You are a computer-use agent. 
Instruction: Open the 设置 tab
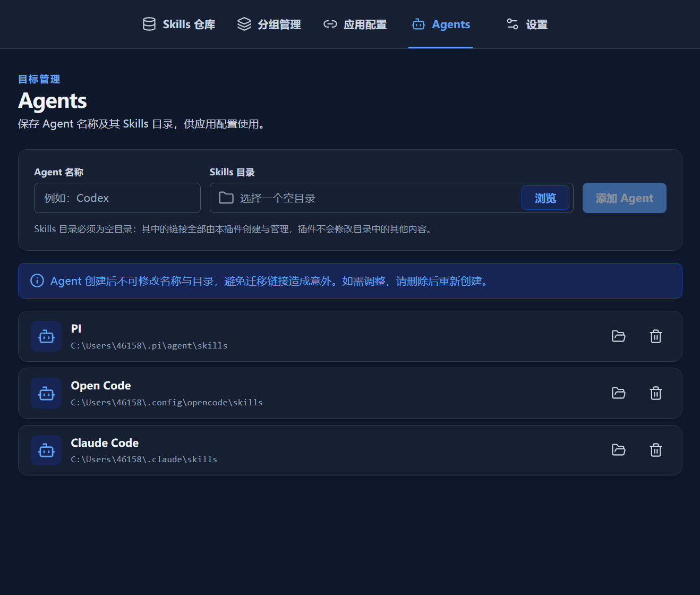527,24
